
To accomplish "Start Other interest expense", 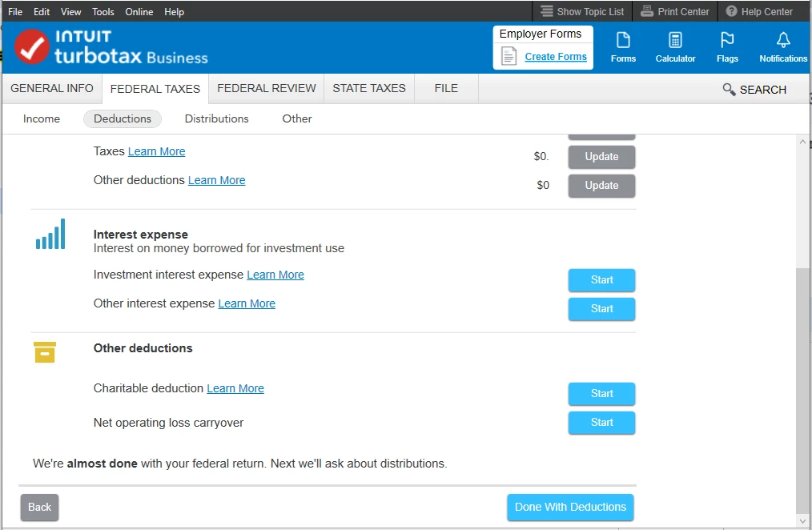I will tap(601, 309).
